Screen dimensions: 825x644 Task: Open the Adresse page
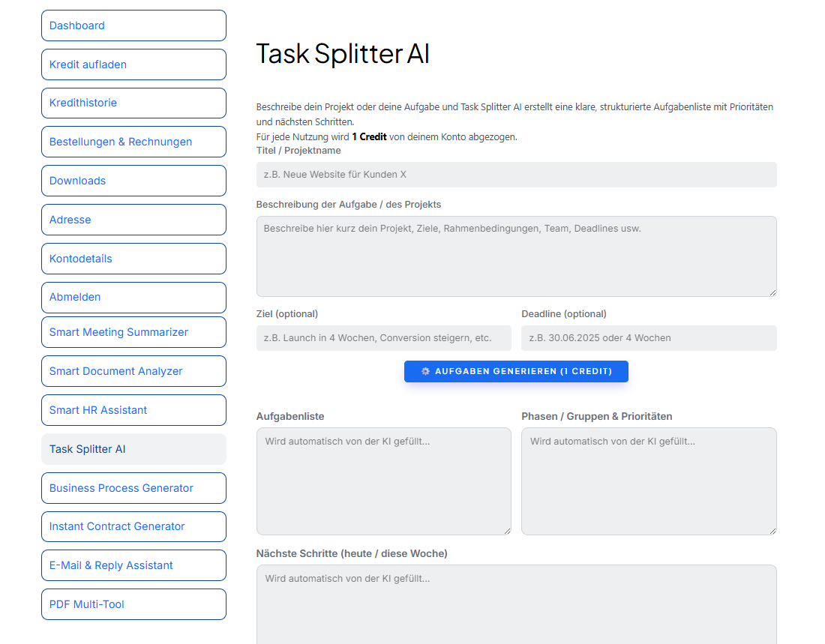(x=133, y=220)
